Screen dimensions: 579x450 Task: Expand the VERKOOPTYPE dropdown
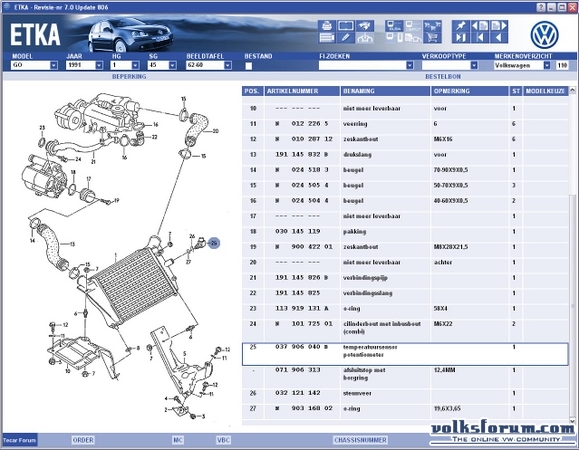coord(474,65)
